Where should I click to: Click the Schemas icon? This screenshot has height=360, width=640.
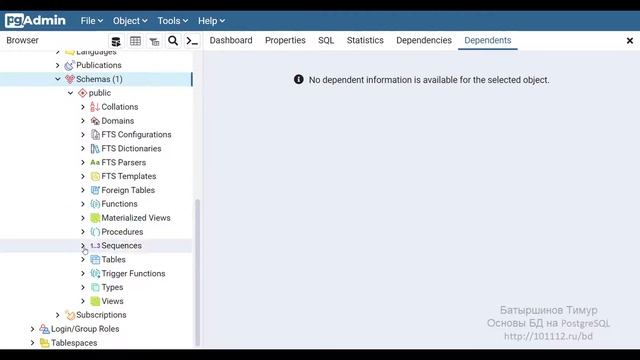(70, 79)
